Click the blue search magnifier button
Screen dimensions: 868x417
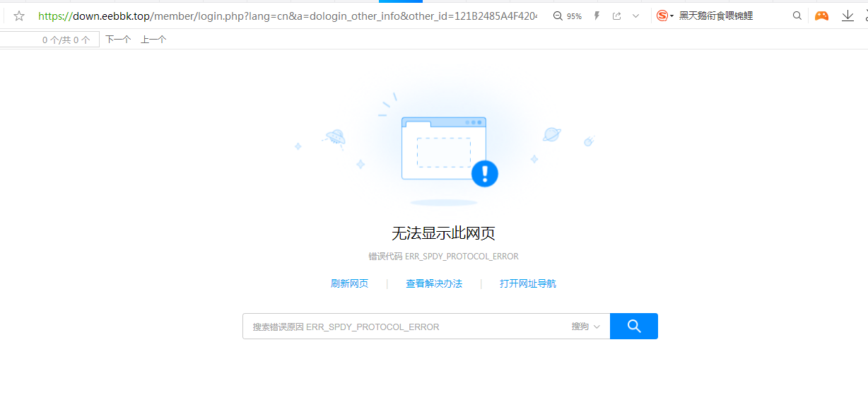(x=634, y=326)
